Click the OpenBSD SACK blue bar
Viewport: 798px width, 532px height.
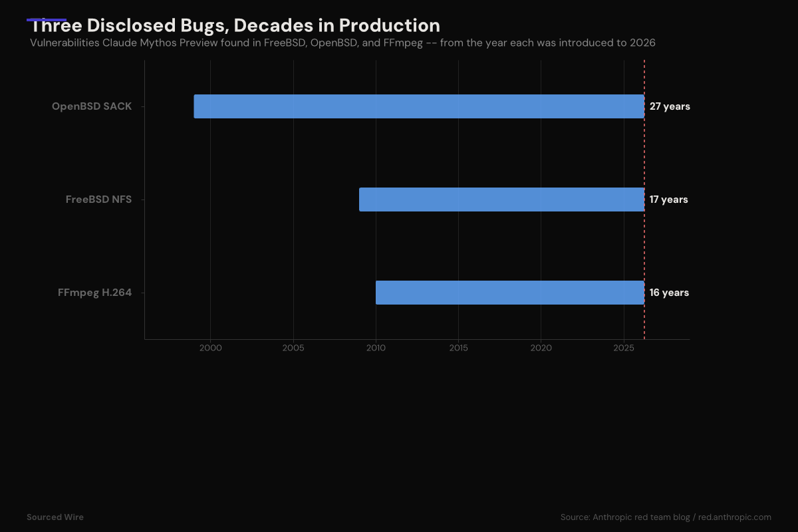[419, 106]
